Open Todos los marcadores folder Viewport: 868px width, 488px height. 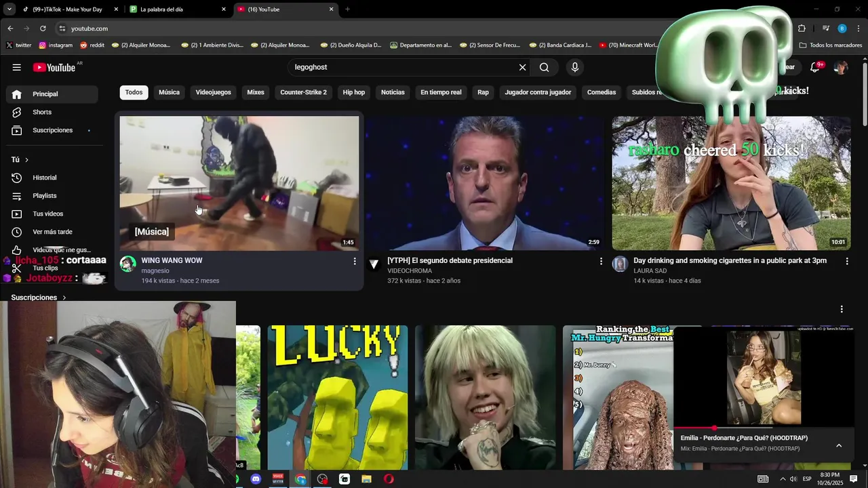[x=831, y=45]
